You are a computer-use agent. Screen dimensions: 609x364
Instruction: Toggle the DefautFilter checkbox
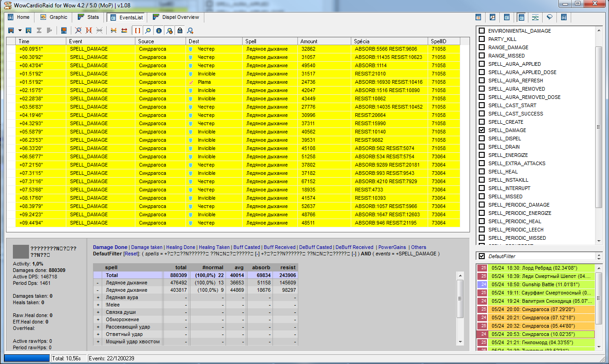tap(481, 256)
